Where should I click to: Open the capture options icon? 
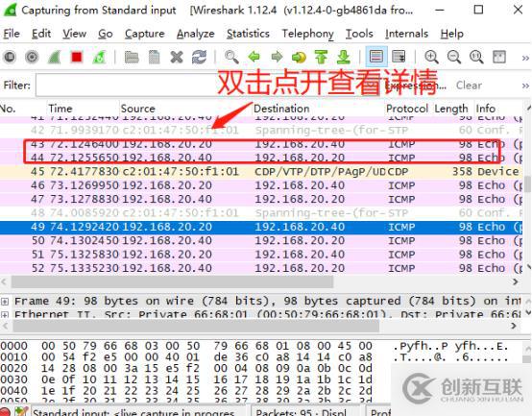[32, 57]
